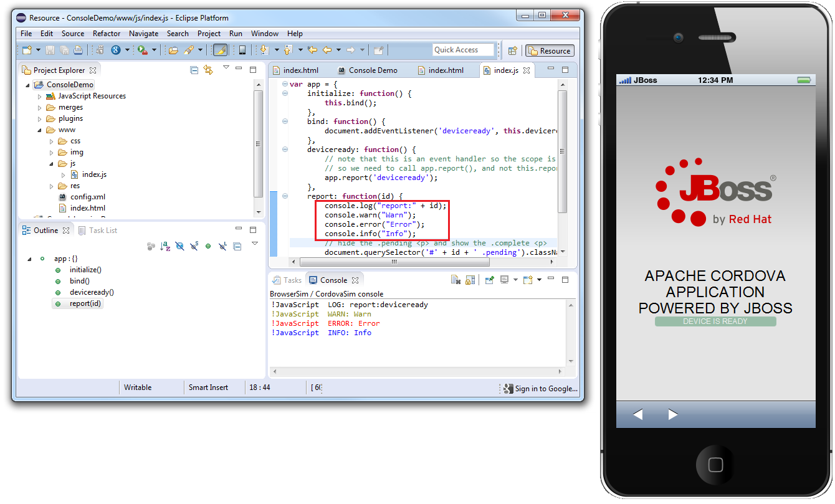Click the Open Perspective icon
The height and width of the screenshot is (504, 835).
tap(512, 50)
